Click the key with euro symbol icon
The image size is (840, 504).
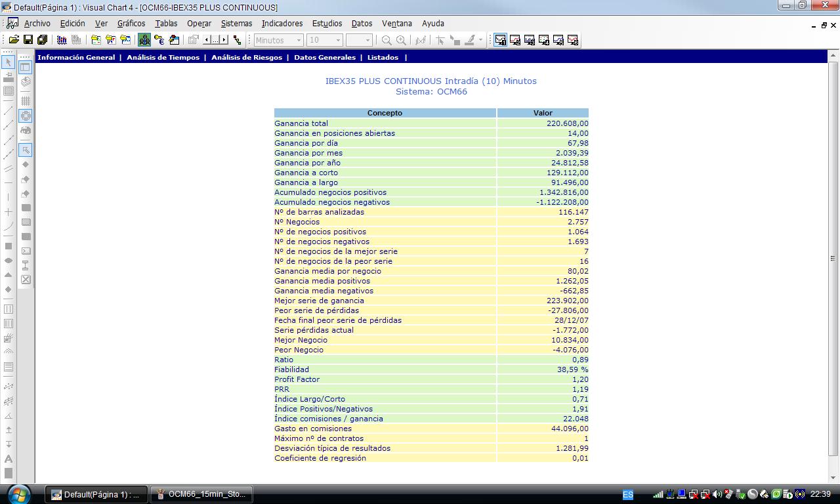159,40
